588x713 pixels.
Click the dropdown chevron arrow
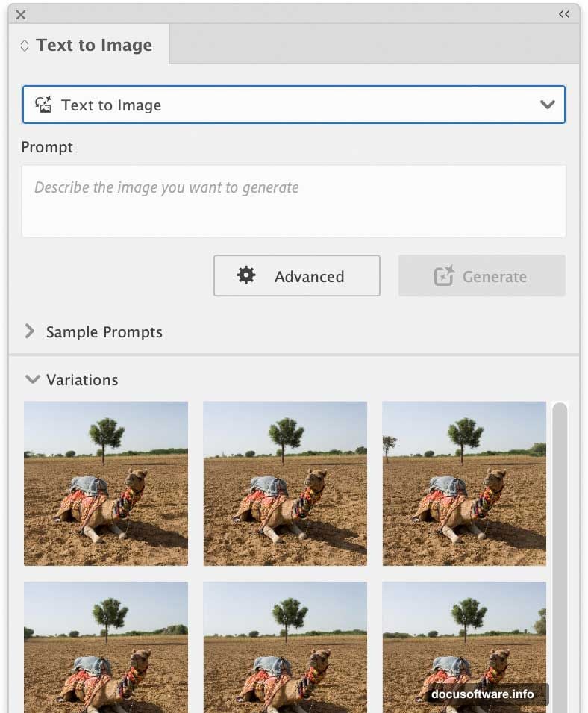pos(548,105)
